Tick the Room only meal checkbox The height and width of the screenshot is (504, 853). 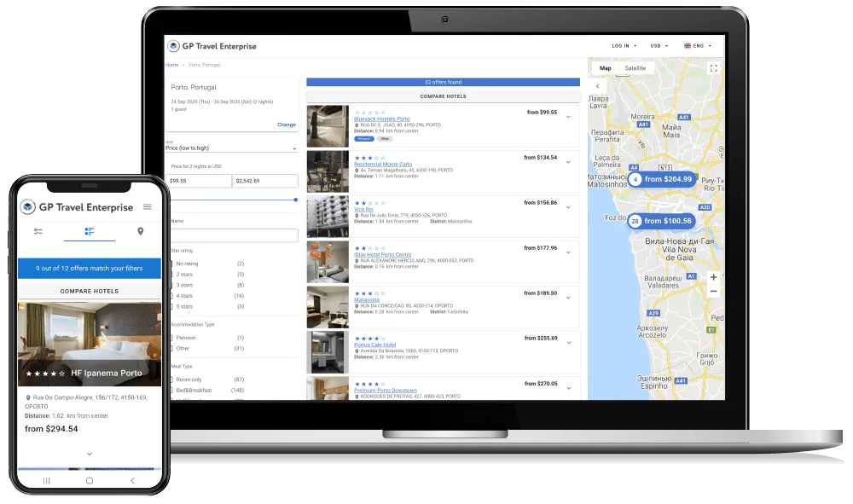click(171, 379)
